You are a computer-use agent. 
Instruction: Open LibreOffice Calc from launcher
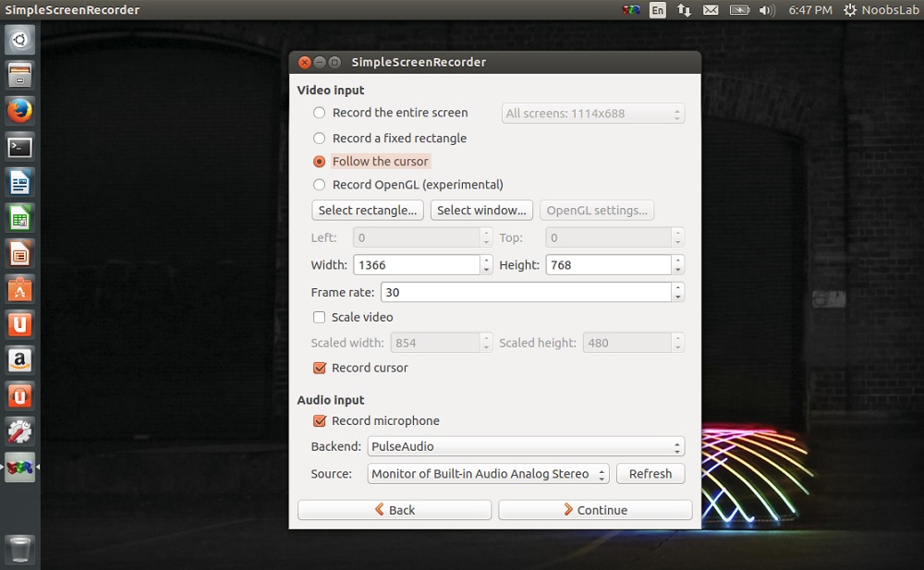pyautogui.click(x=19, y=219)
